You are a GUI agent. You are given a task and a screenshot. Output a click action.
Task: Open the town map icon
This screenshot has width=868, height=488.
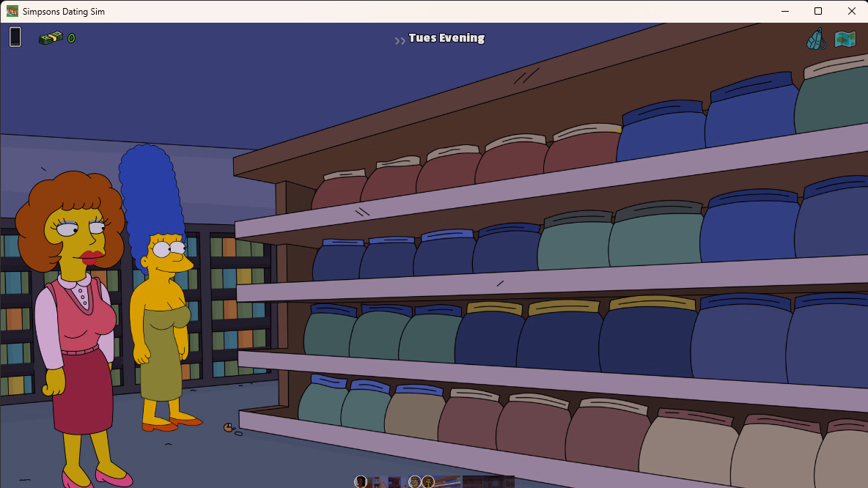pos(845,39)
